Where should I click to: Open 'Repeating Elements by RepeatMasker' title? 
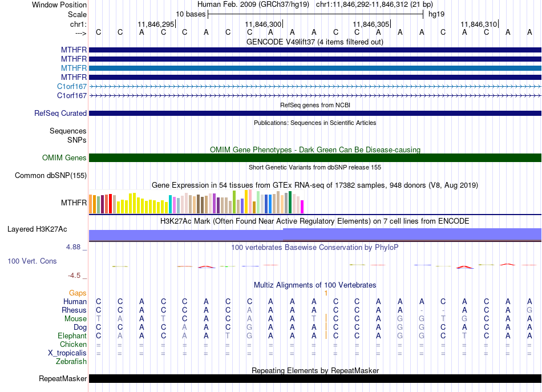tap(315, 370)
